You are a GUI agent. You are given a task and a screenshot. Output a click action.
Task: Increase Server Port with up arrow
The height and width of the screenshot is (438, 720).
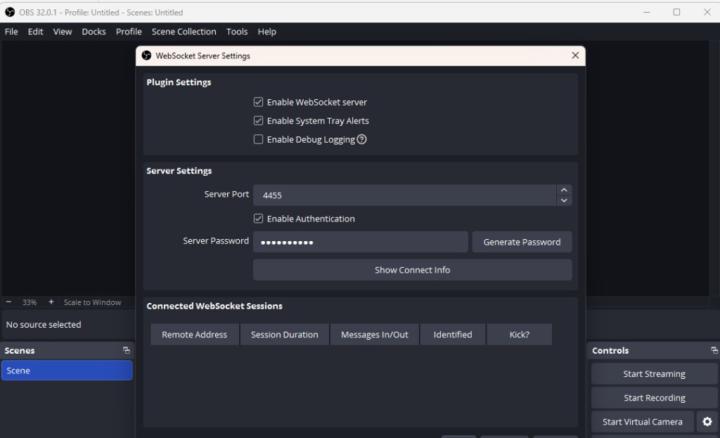pos(564,190)
